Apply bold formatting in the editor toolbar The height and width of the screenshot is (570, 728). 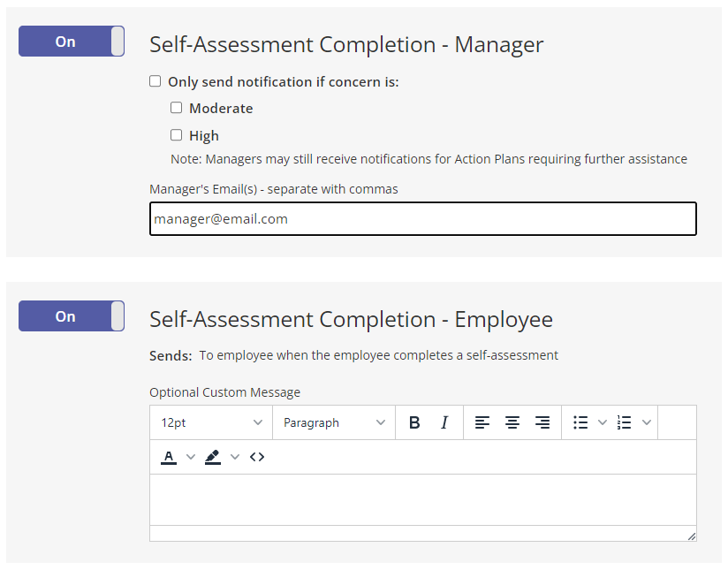[x=414, y=422]
